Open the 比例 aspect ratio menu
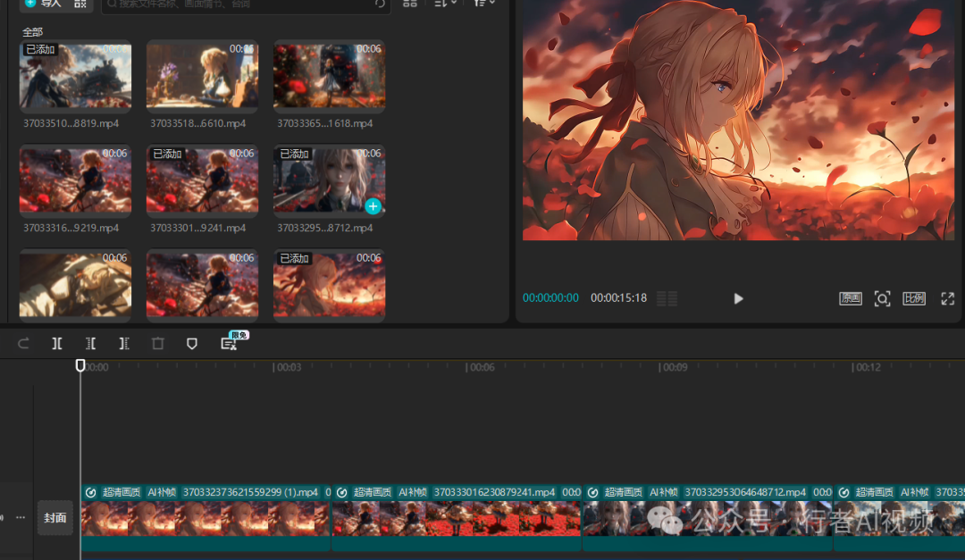 click(914, 298)
